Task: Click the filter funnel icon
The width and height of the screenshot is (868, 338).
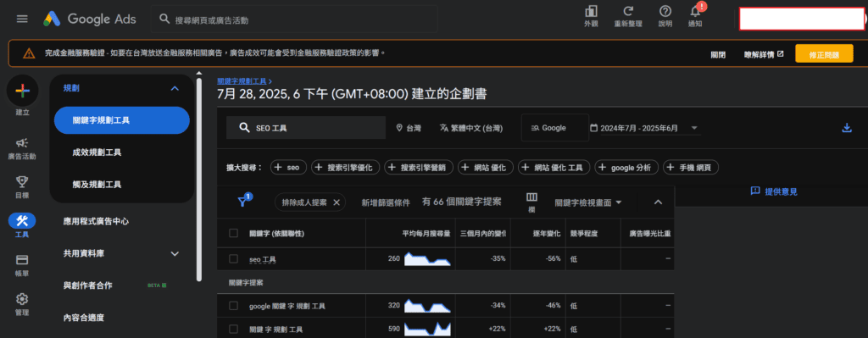Action: click(x=243, y=202)
